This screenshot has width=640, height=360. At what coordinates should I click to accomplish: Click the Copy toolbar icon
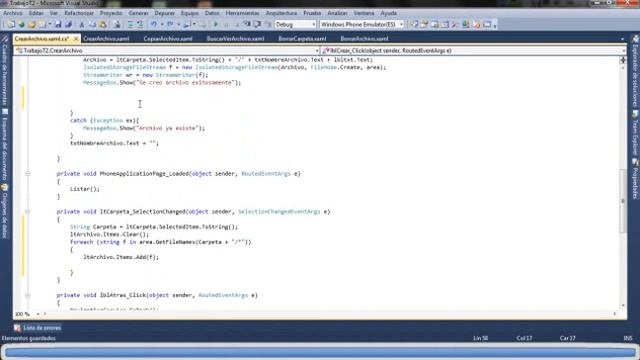point(92,24)
